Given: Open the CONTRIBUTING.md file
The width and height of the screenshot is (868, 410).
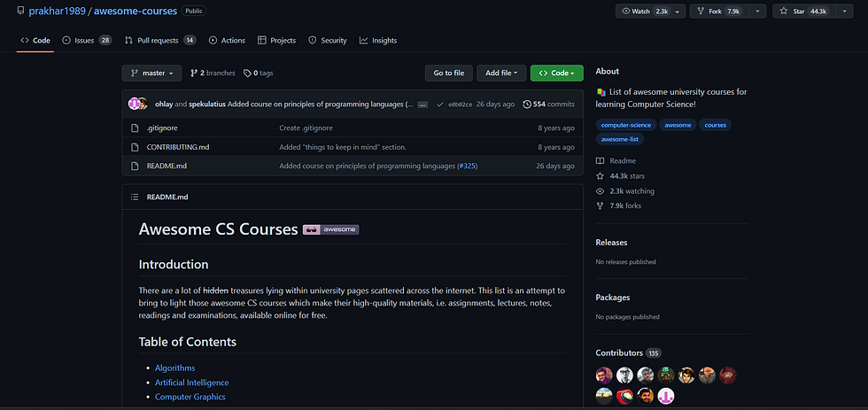Looking at the screenshot, I should [178, 147].
